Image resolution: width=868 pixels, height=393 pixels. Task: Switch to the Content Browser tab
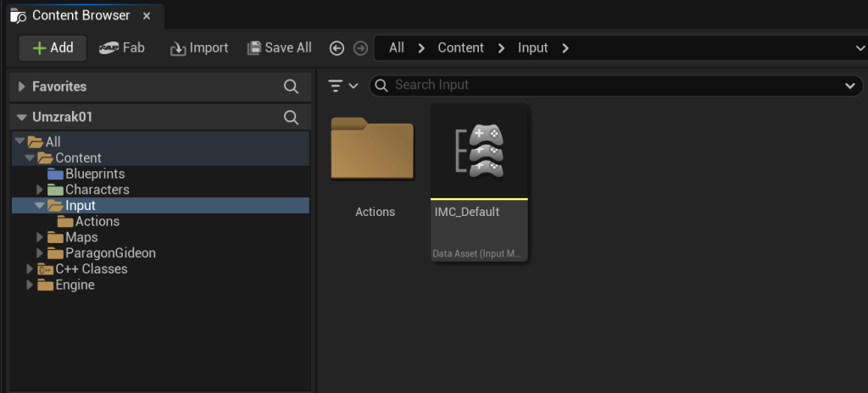pyautogui.click(x=81, y=15)
